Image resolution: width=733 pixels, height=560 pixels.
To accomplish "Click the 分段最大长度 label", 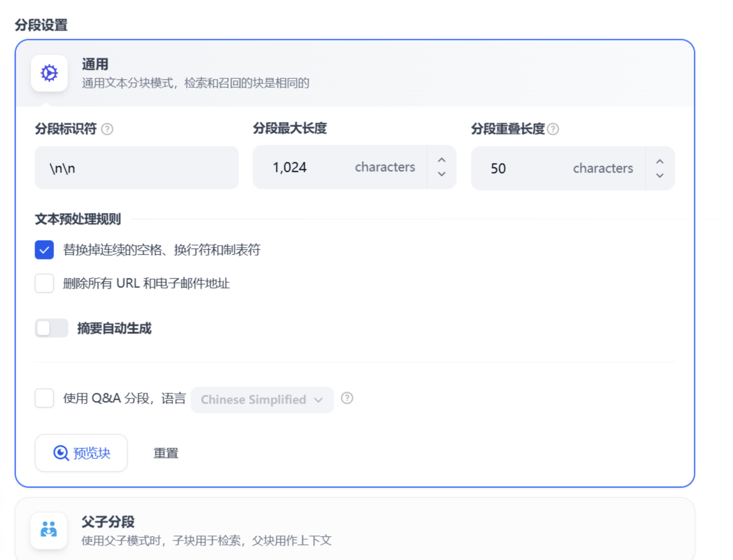I will coord(290,128).
